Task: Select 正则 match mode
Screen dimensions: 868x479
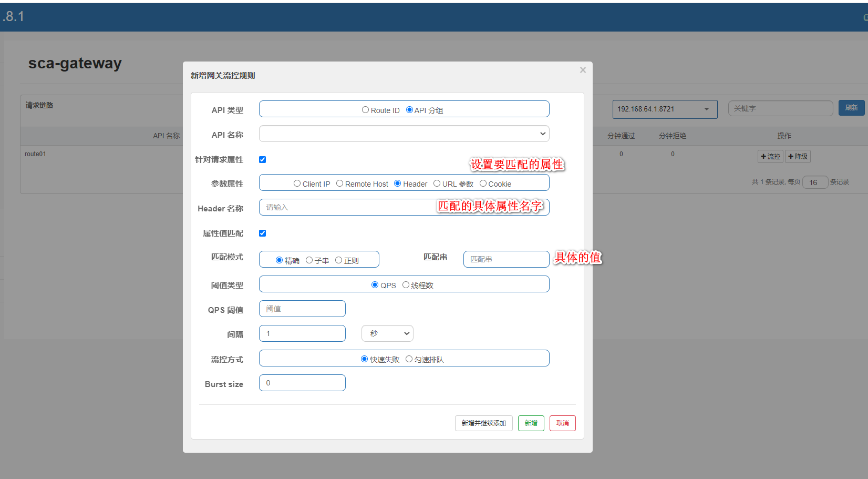Action: 338,260
